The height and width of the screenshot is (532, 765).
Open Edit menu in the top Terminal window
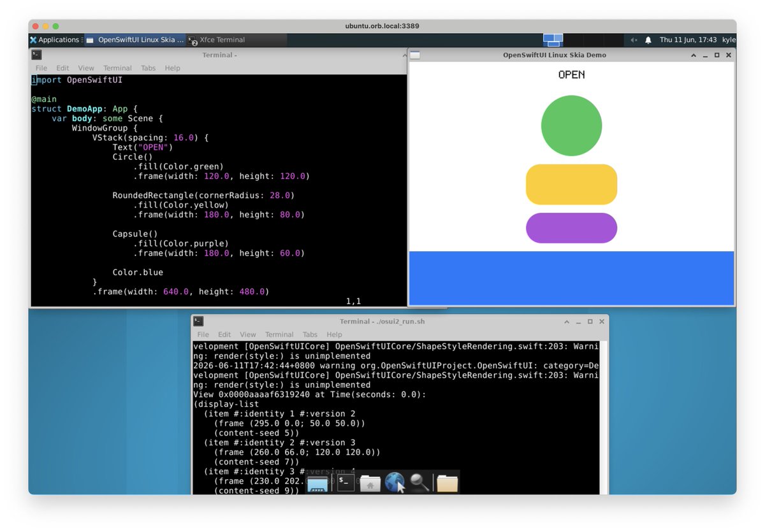coord(62,68)
